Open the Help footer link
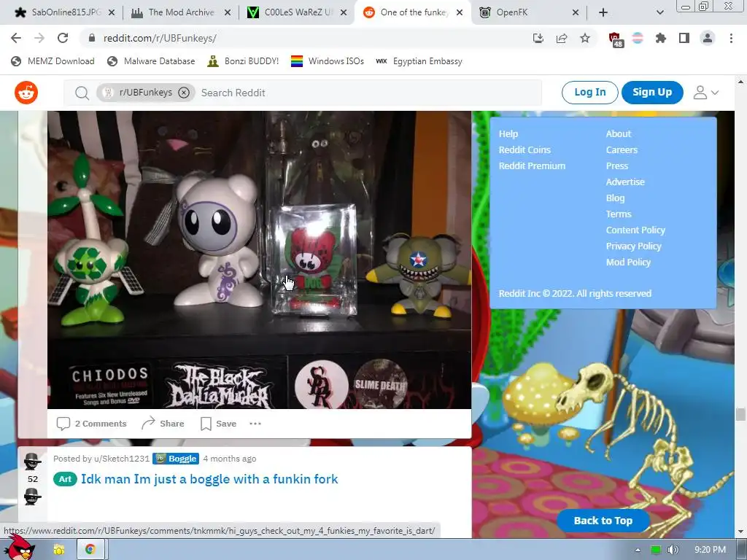Screen dimensions: 747x560 [x=508, y=134]
